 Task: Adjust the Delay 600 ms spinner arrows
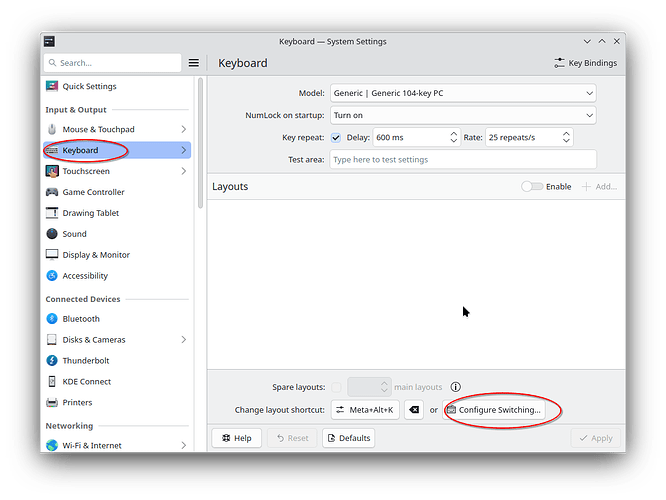coord(454,137)
